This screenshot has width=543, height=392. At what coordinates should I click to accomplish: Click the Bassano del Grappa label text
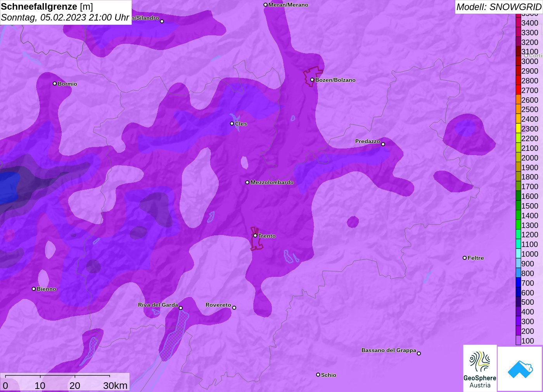point(389,350)
